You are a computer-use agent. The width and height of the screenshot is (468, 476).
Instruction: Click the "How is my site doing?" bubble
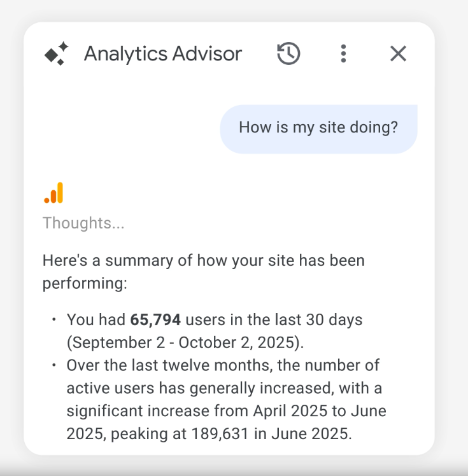[318, 127]
